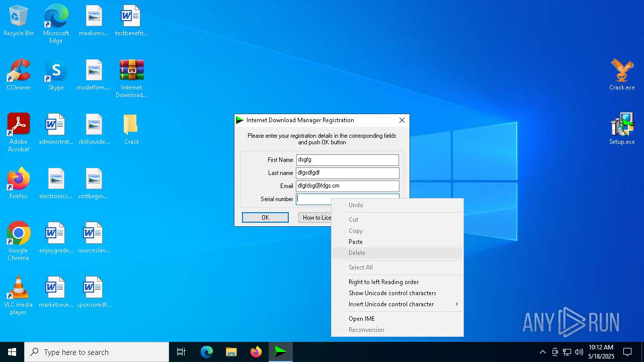The width and height of the screenshot is (644, 362).
Task: Select the Internet Download... WinRAR archive
Action: 131,79
